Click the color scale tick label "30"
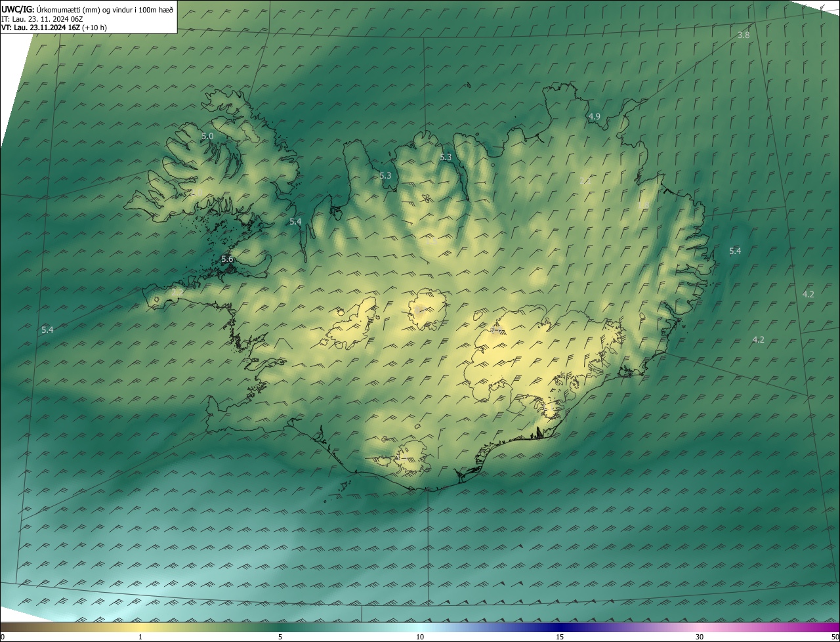Viewport: 840px width, 642px height. 700,637
